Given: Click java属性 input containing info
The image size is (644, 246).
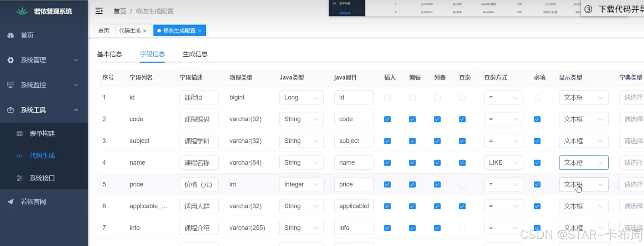Looking at the screenshot, I should click(x=354, y=228).
